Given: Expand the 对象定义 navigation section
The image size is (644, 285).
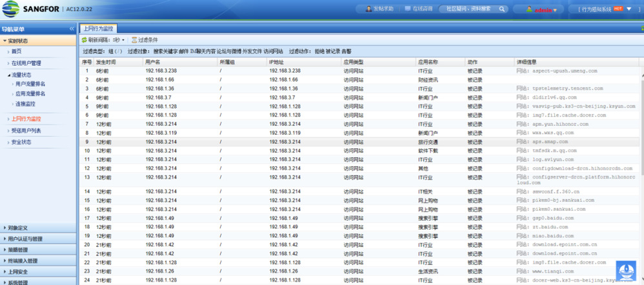Looking at the screenshot, I should tap(19, 228).
